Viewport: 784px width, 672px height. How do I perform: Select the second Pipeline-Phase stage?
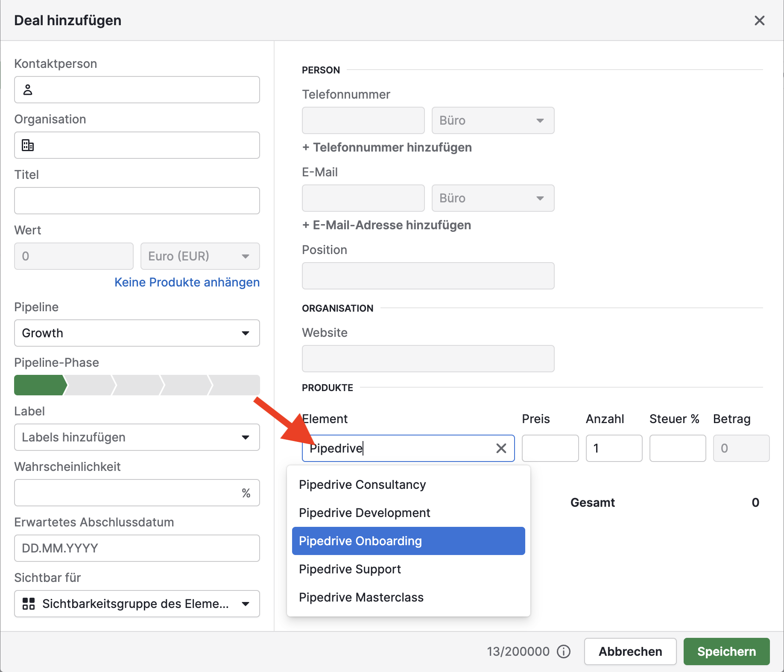pos(90,385)
